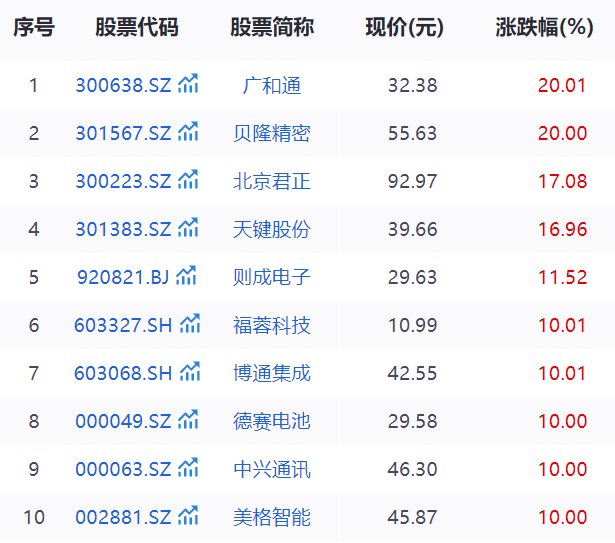
Task: Click stock name 德赛电池
Action: click(272, 421)
